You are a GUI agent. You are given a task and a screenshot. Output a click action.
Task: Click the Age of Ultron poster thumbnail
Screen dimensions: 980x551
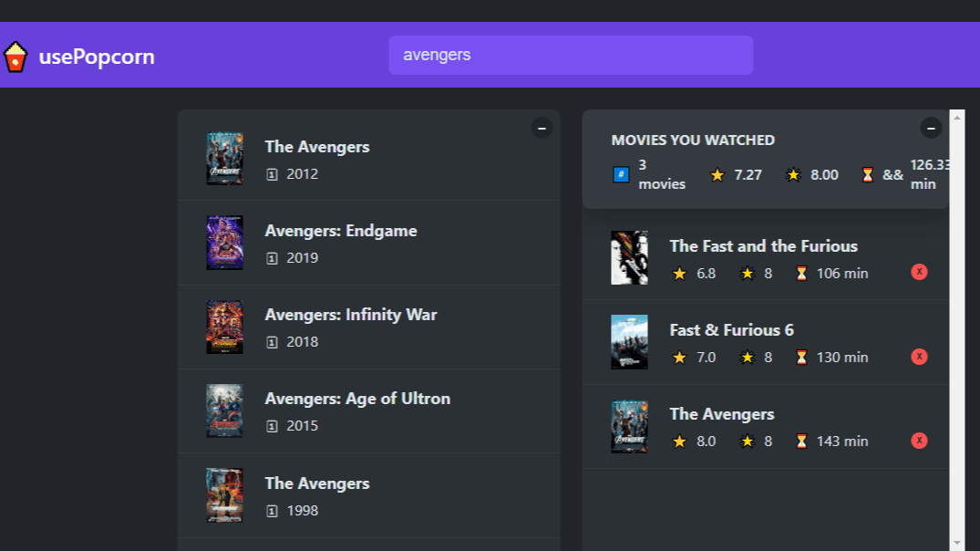tap(224, 411)
